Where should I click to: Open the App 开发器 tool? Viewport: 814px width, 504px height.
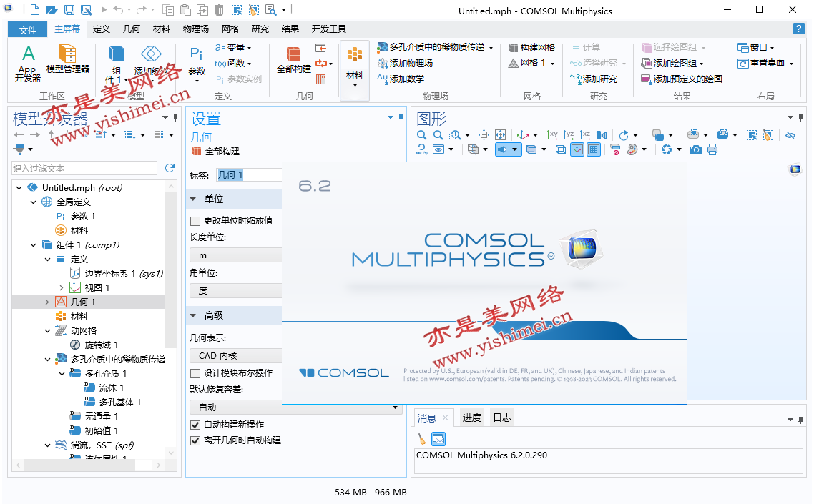27,63
